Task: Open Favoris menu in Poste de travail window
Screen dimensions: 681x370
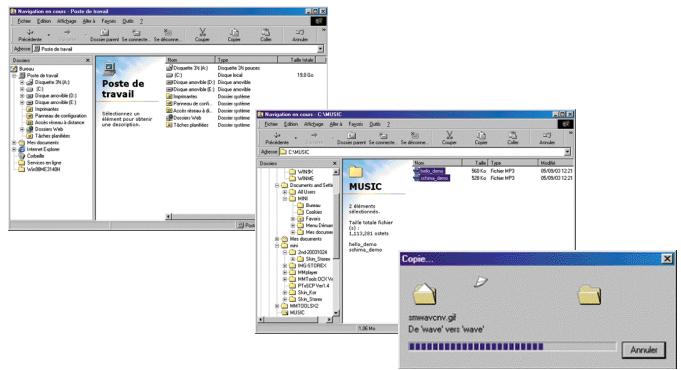Action: (x=109, y=21)
